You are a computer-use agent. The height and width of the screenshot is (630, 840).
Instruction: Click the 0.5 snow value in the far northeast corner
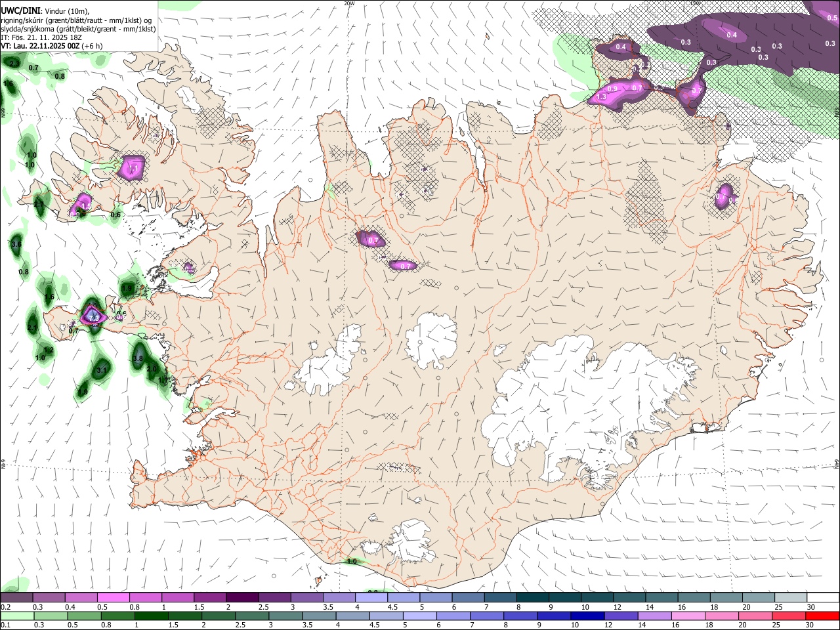pos(832,18)
